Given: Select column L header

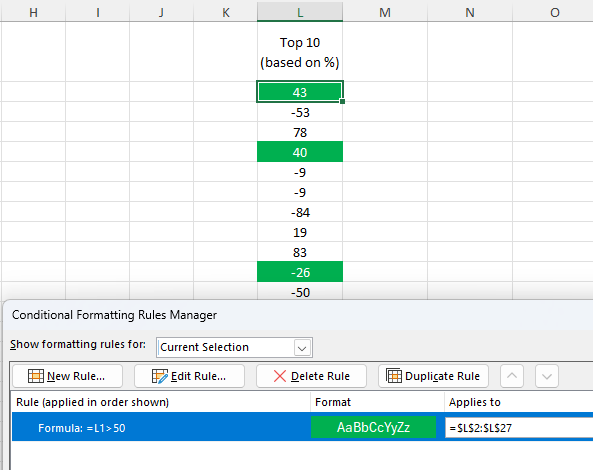Looking at the screenshot, I should pos(300,12).
